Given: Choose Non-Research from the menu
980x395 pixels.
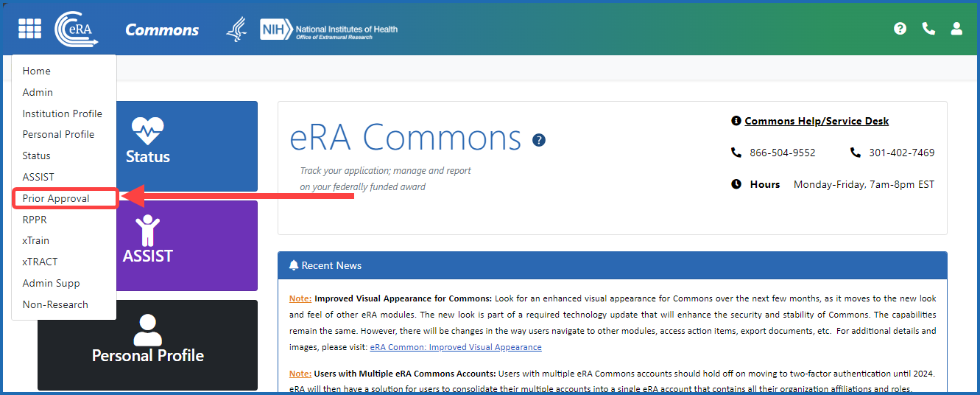Looking at the screenshot, I should pyautogui.click(x=55, y=304).
